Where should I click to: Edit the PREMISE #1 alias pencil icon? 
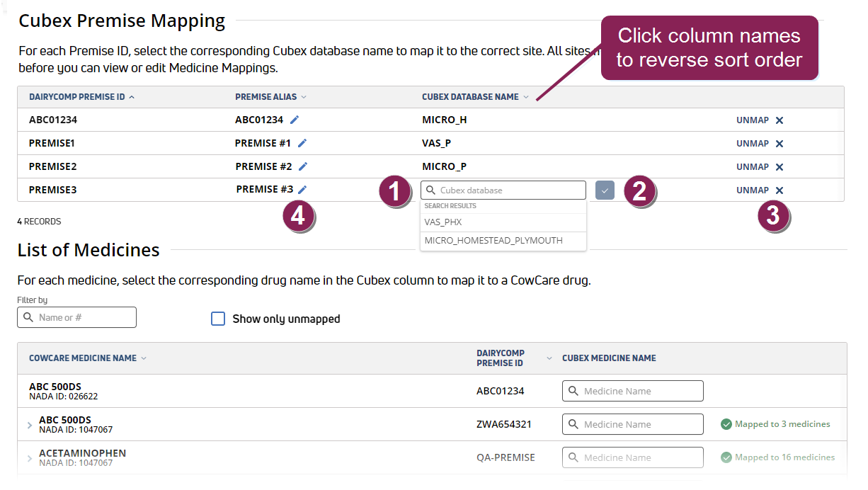302,143
